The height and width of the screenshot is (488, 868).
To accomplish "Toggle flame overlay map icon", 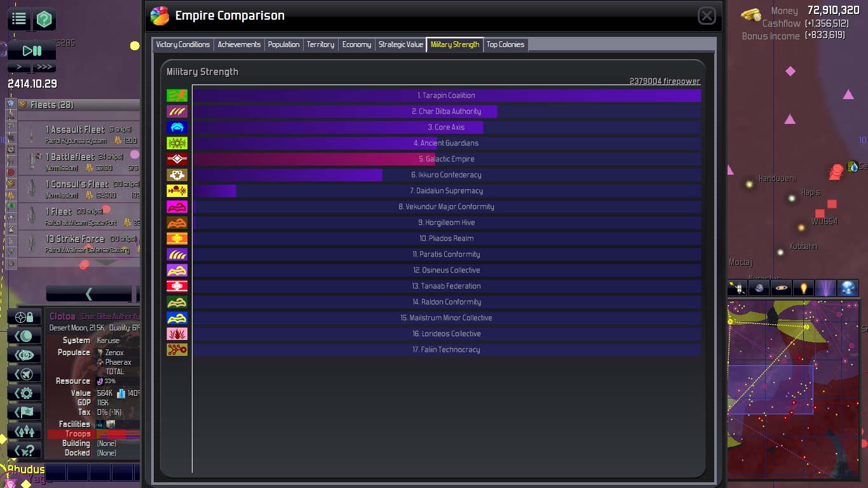I will (804, 288).
